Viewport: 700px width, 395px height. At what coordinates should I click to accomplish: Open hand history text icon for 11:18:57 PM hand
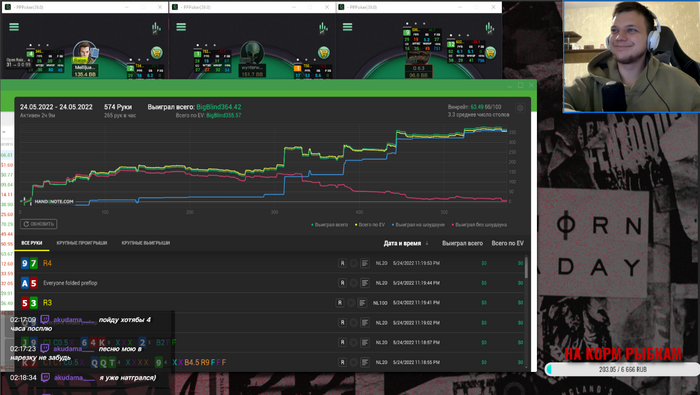365,342
